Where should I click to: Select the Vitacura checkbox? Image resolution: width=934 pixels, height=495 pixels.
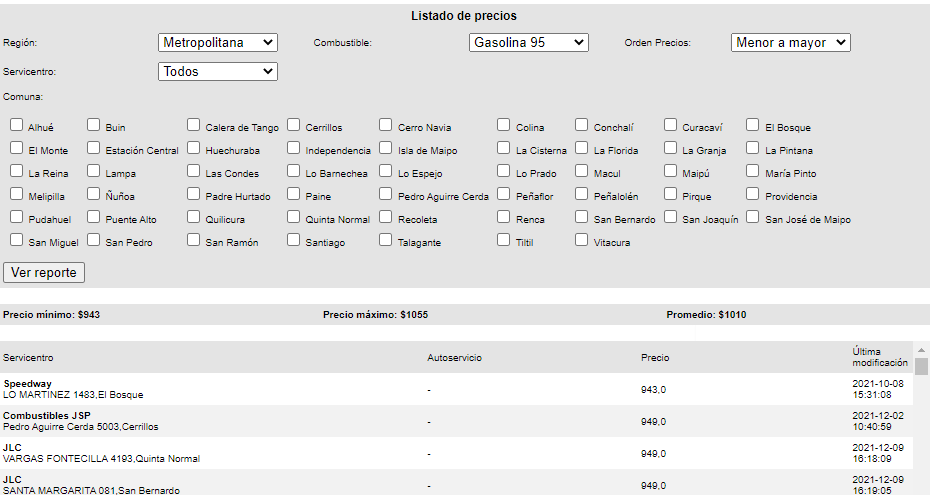coord(582,241)
